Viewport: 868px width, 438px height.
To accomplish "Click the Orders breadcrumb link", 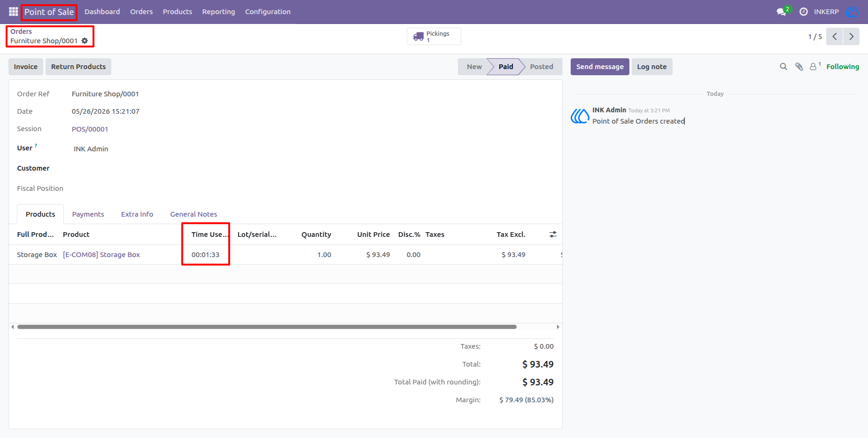I will (x=21, y=31).
